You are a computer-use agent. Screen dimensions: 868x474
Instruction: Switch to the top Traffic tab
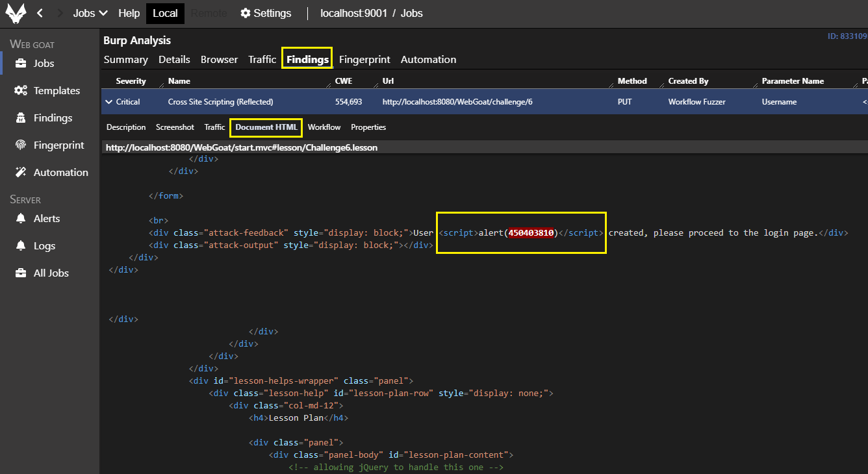(x=262, y=59)
